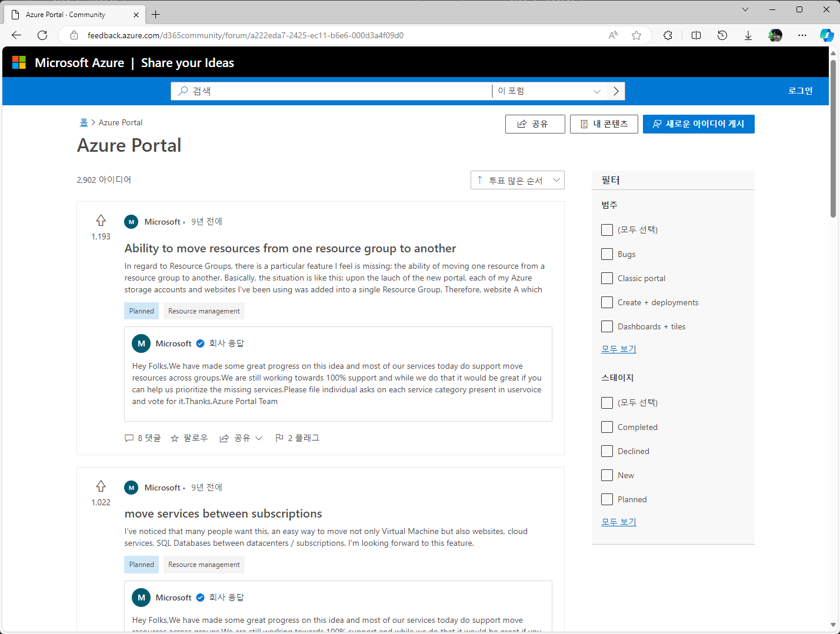840x634 pixels.
Task: Enable the Classic portal filter checkbox
Action: (x=607, y=278)
